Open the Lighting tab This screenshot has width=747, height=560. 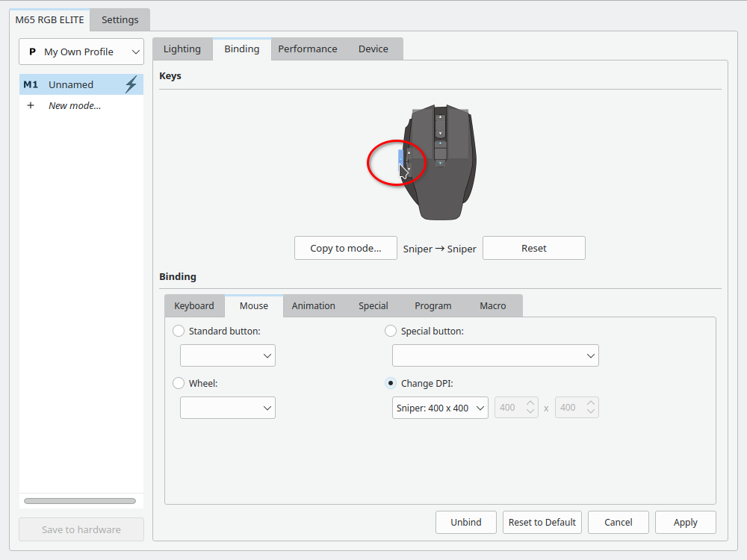click(x=182, y=49)
